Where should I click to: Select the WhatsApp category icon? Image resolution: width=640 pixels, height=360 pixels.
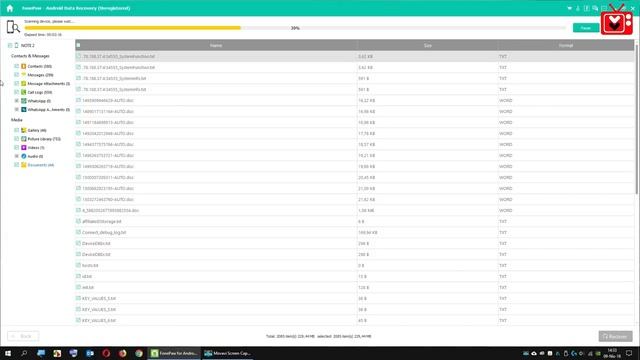24,101
